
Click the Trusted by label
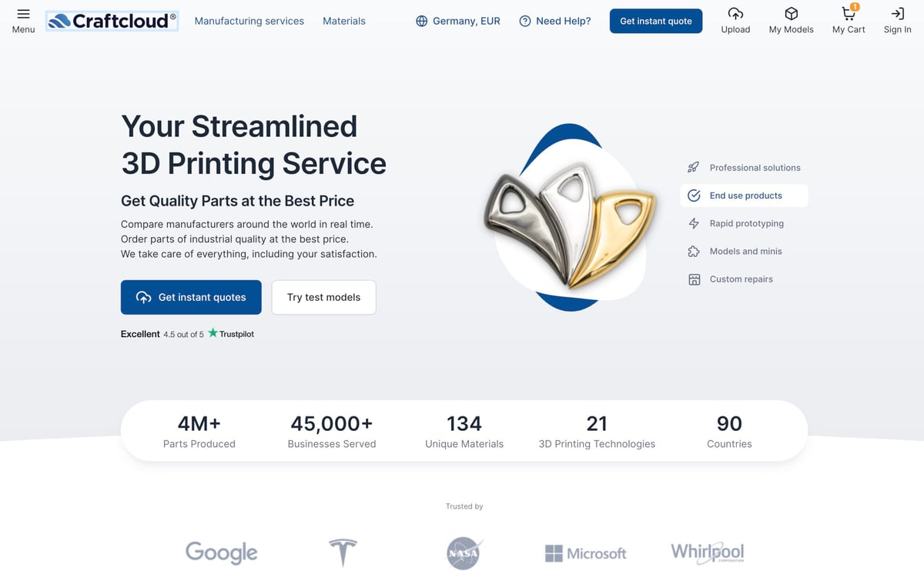point(464,506)
